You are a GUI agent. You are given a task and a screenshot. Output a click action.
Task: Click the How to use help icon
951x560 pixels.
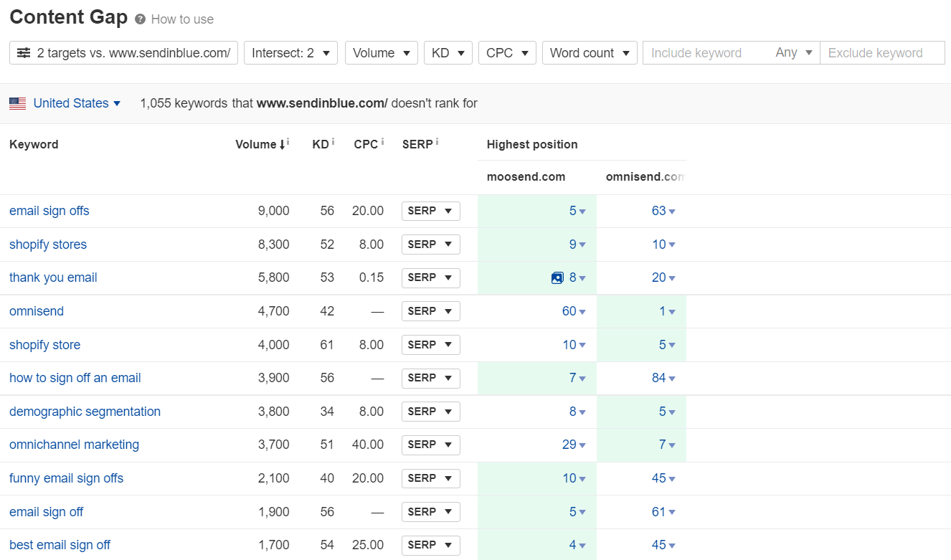140,19
